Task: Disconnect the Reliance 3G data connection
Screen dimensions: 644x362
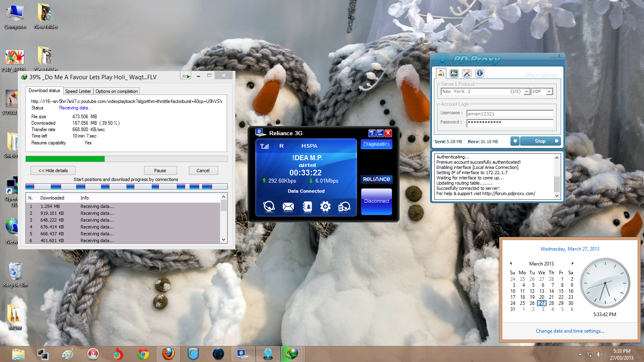Action: pyautogui.click(x=377, y=202)
